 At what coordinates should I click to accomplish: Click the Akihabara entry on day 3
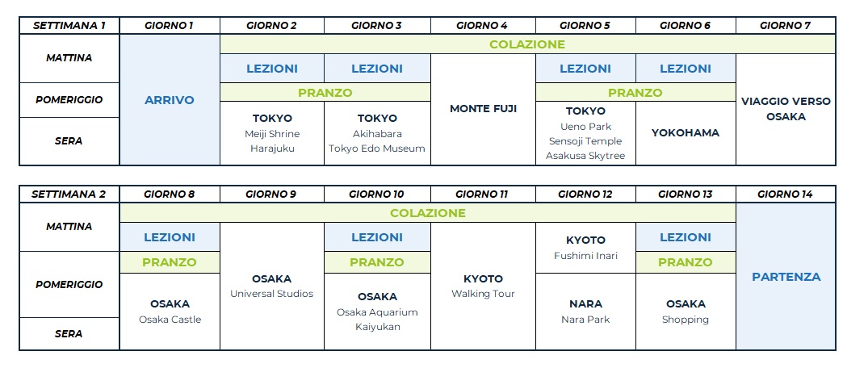click(377, 134)
